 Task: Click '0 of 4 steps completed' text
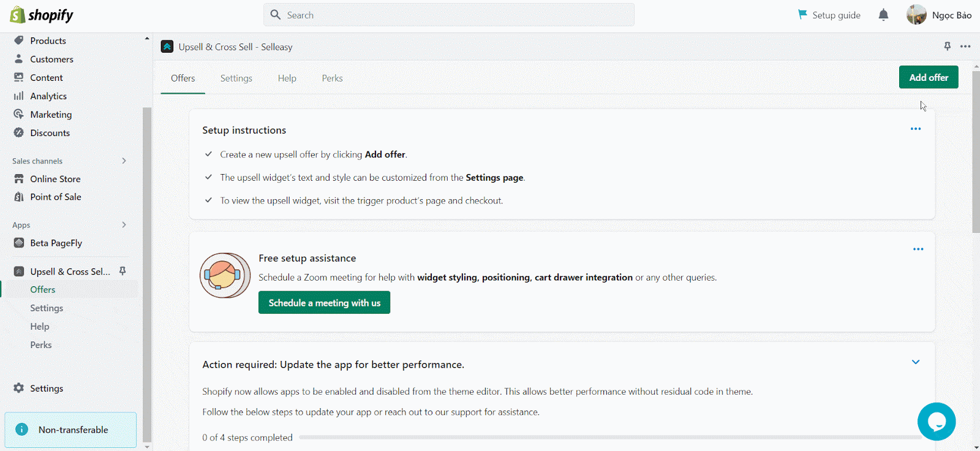[x=247, y=438]
